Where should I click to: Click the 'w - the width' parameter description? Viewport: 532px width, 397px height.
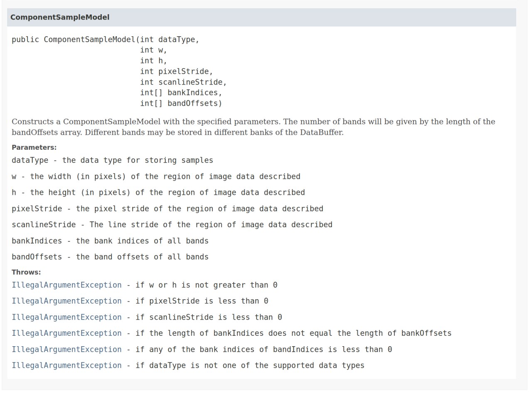tap(156, 176)
